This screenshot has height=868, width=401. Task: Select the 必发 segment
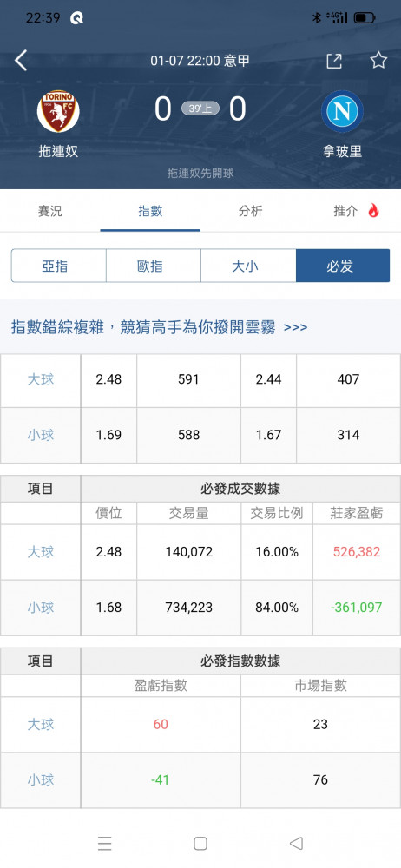pos(343,266)
